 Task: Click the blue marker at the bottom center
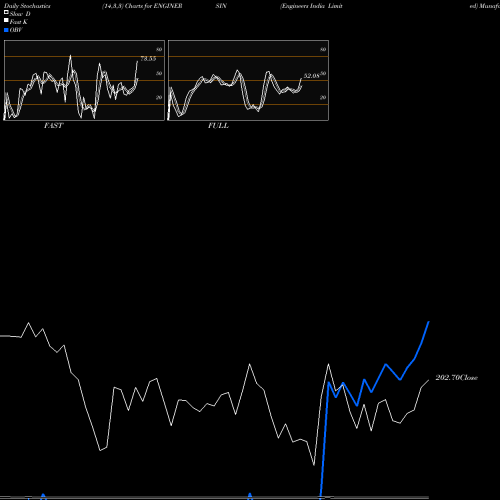[250, 496]
